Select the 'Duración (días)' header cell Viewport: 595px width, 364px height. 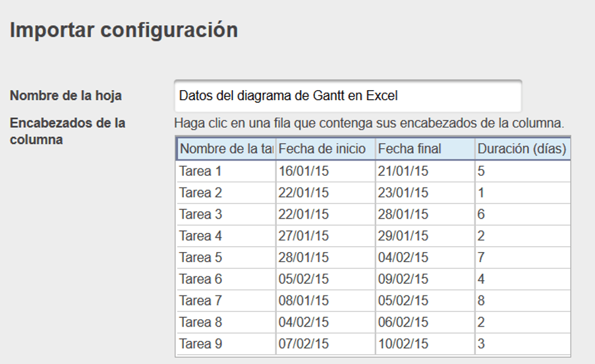click(522, 149)
